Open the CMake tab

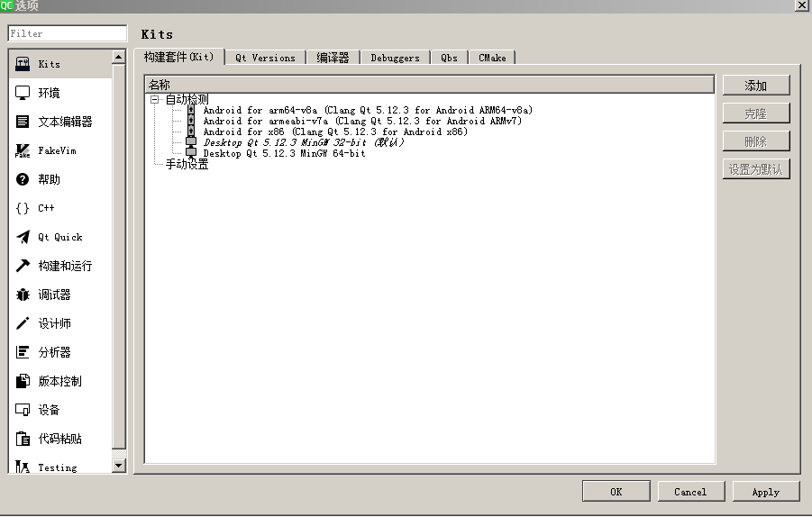[x=492, y=58]
